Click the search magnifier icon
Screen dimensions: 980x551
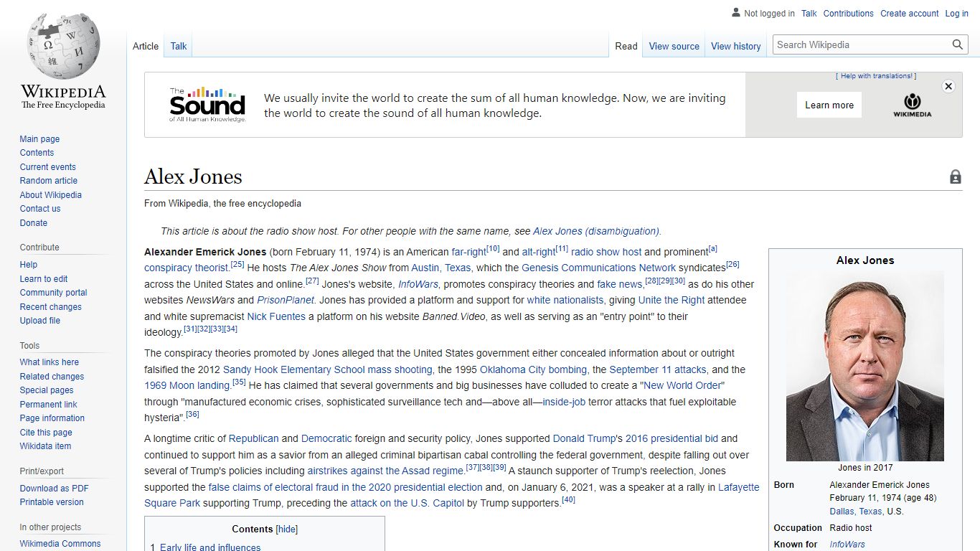(x=958, y=44)
